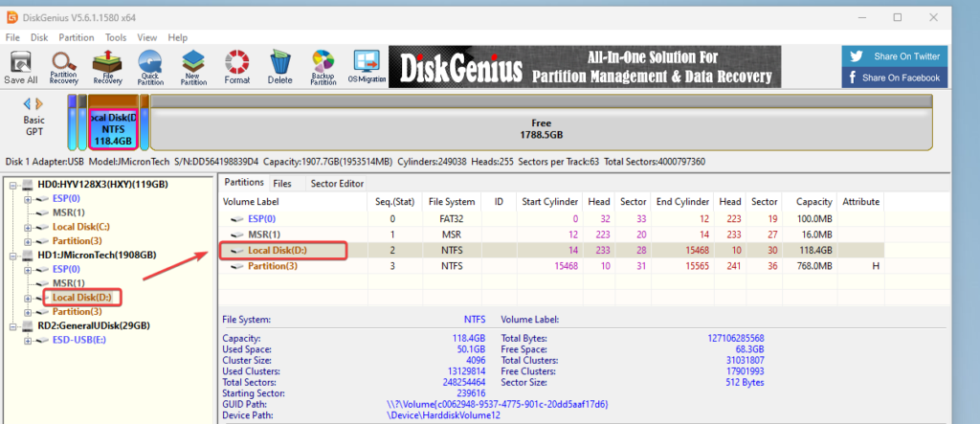Go to previous disk with left arrow
The height and width of the screenshot is (424, 980).
point(27,103)
